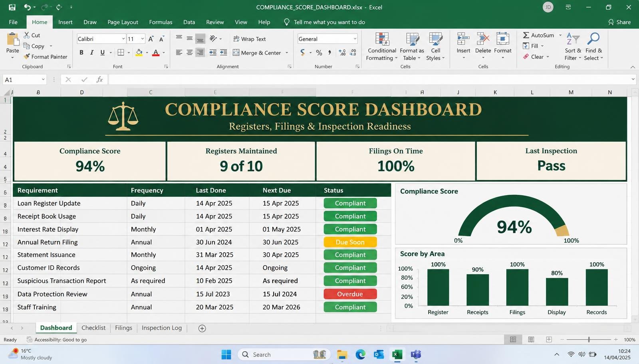Toggle Underline formatting
Viewport: 639px width, 364px height.
pyautogui.click(x=103, y=52)
